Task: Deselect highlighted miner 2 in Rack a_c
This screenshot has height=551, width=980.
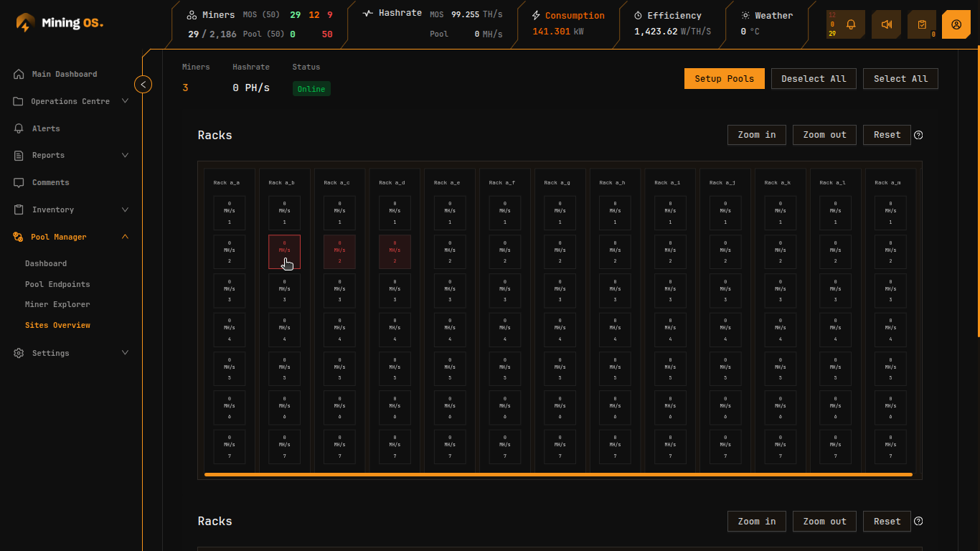Action: [339, 252]
